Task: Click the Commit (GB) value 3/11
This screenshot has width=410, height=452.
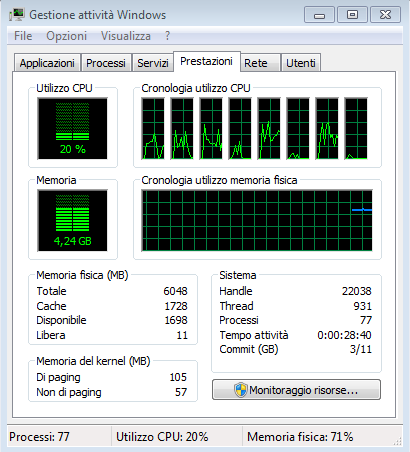Action: pos(361,349)
